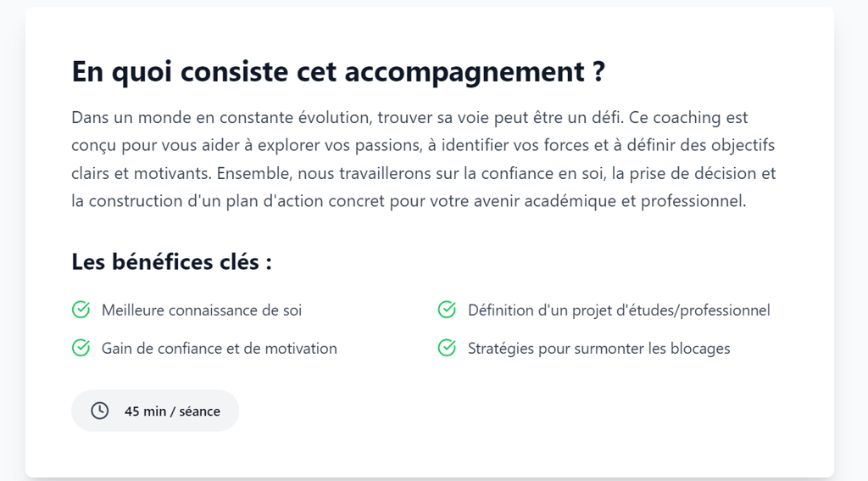Click the green check beside "Meilleure connaissance de soi"
Viewport: 868px width, 481px height.
81,310
